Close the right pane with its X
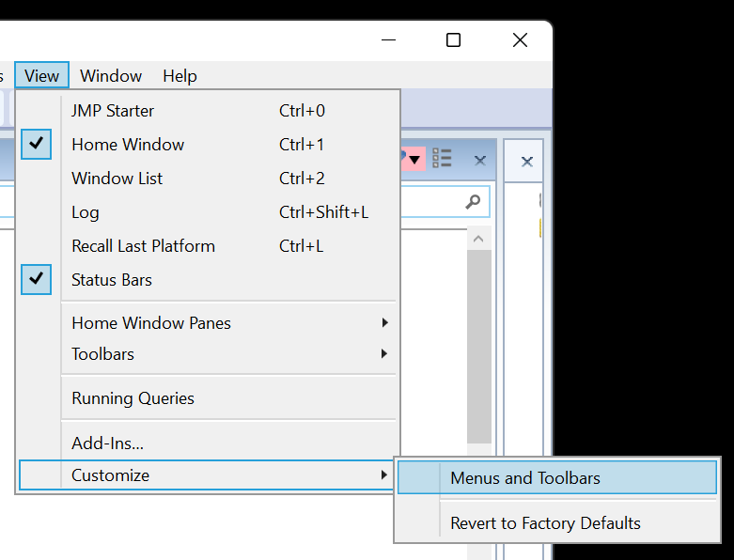 [527, 162]
